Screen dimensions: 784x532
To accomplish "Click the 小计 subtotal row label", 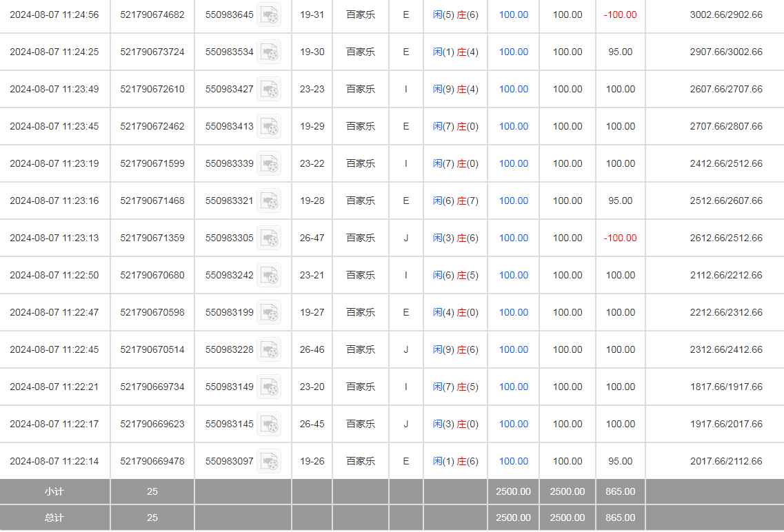I will (54, 492).
